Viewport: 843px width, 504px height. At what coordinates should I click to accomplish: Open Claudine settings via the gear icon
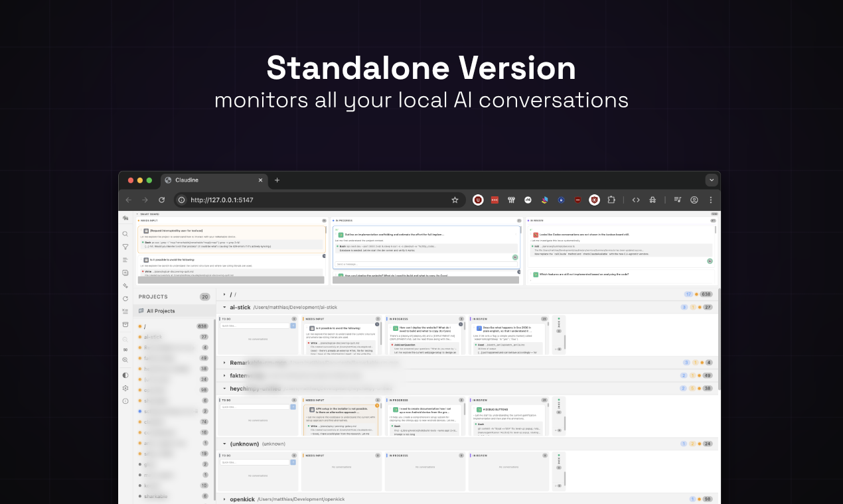point(125,389)
